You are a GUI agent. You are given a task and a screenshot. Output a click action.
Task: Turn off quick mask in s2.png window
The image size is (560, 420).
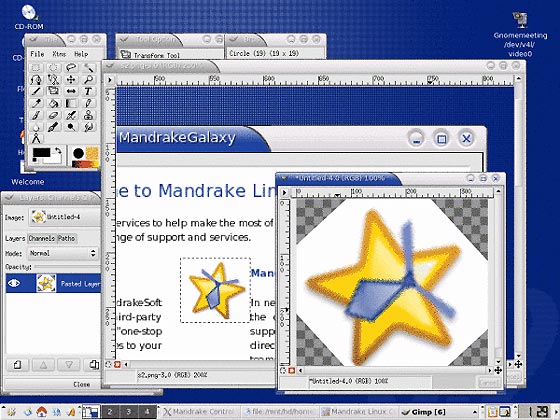click(x=109, y=365)
